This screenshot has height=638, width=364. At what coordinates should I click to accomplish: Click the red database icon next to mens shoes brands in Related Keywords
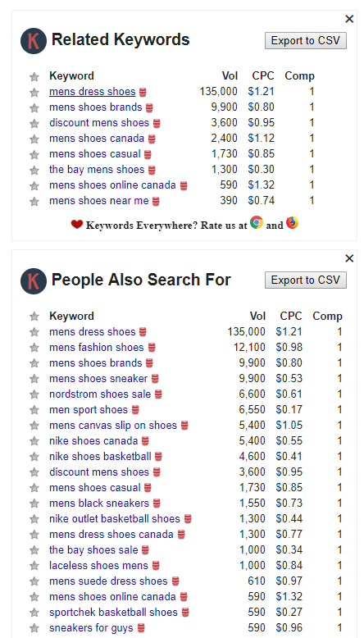click(x=150, y=107)
